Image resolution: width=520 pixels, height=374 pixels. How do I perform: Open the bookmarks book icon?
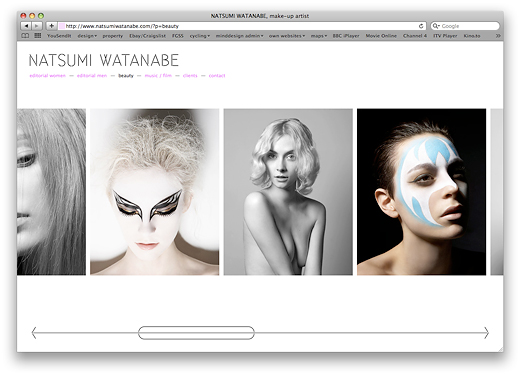[x=25, y=36]
